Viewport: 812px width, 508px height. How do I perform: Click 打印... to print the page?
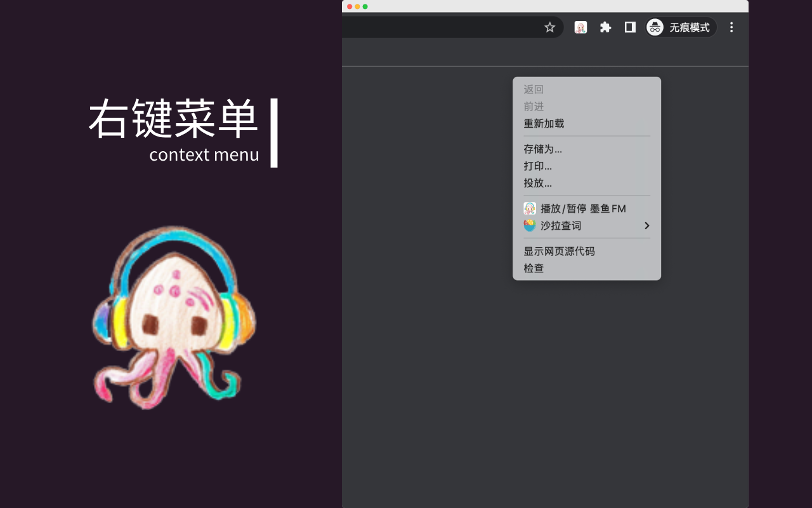coord(537,166)
